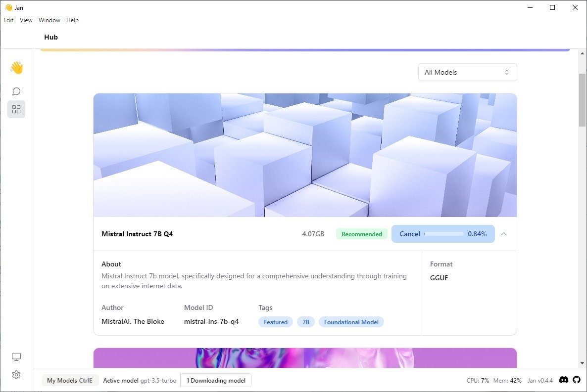Open the Window menu
Image resolution: width=587 pixels, height=392 pixels.
coord(49,20)
